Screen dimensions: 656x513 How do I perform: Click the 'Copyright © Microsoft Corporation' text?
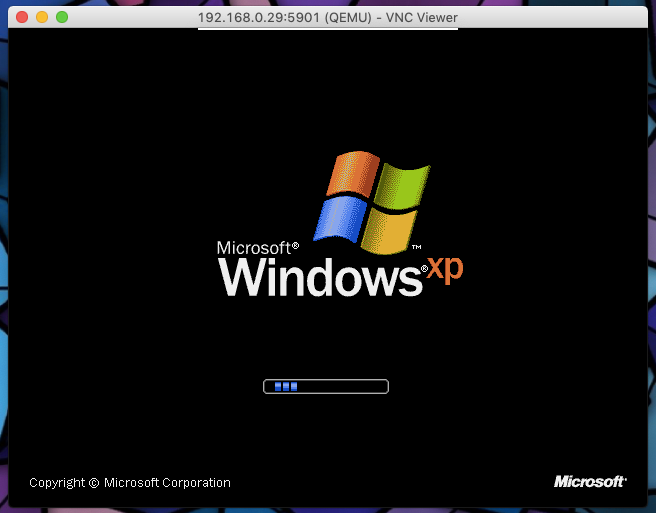[130, 483]
